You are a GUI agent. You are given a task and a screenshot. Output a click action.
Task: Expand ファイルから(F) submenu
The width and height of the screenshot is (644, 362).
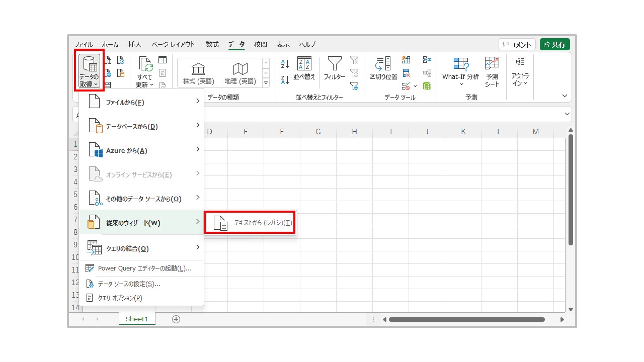pos(141,102)
